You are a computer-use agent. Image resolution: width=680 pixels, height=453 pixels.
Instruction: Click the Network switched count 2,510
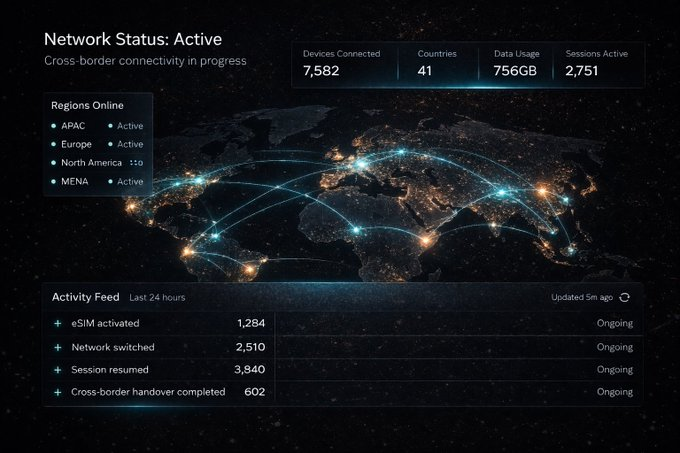pyautogui.click(x=250, y=347)
